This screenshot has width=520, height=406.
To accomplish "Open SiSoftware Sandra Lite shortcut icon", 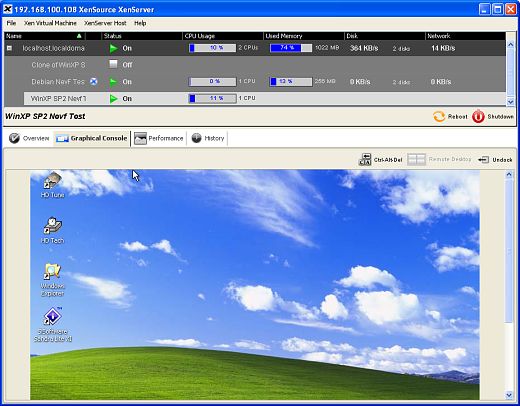I will point(53,325).
